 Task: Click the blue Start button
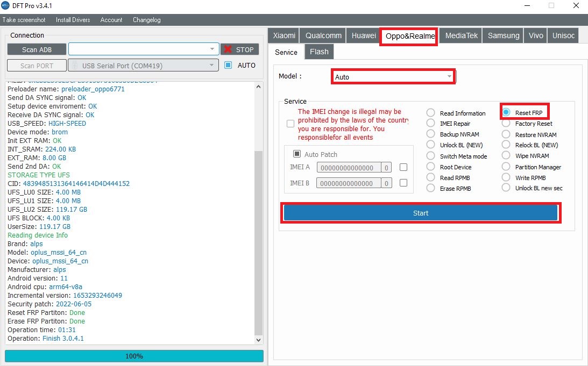[x=420, y=213]
